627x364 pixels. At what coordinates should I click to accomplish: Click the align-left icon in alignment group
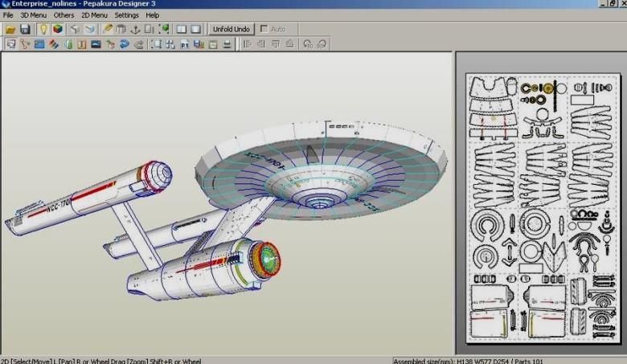tap(247, 44)
